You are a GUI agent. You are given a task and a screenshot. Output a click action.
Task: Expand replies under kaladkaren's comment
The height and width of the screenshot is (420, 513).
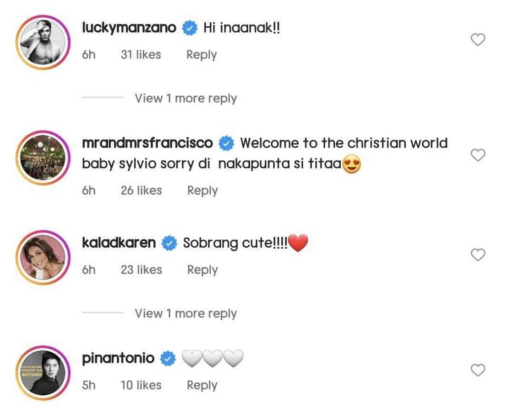tap(186, 314)
